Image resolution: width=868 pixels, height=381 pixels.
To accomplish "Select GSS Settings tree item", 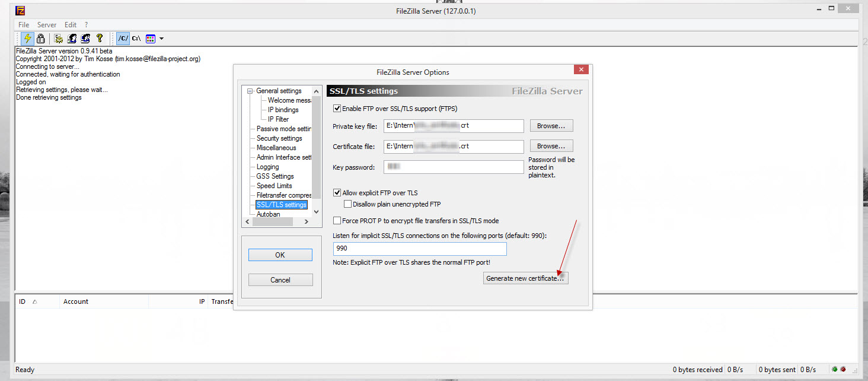I will pyautogui.click(x=275, y=176).
